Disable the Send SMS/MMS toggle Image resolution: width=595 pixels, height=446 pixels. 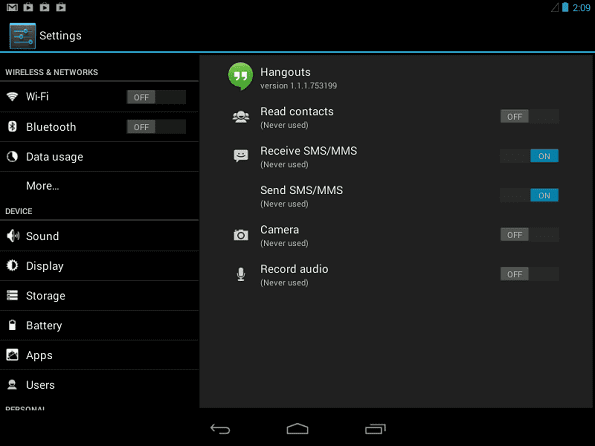point(529,195)
